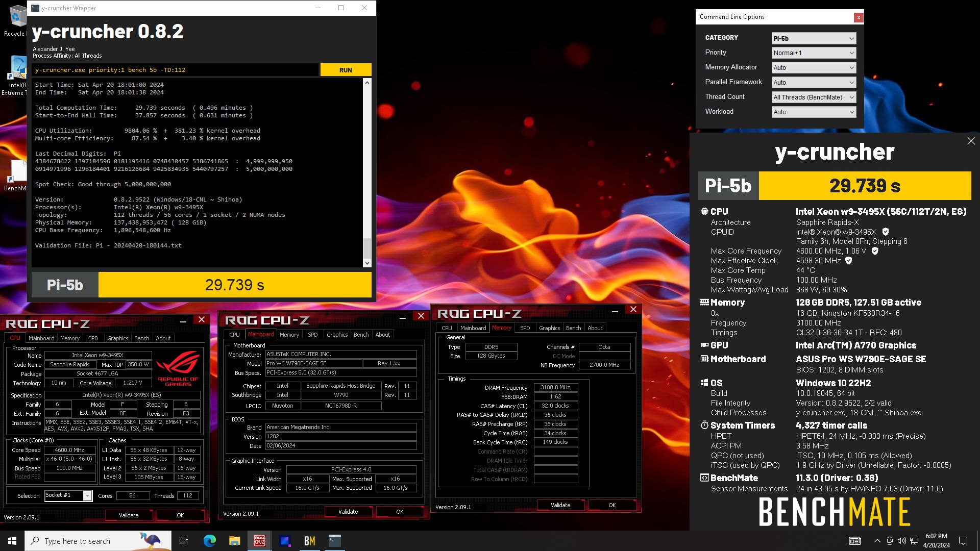Click OK in the middle CPU-Z window
The height and width of the screenshot is (551, 980).
pyautogui.click(x=400, y=512)
